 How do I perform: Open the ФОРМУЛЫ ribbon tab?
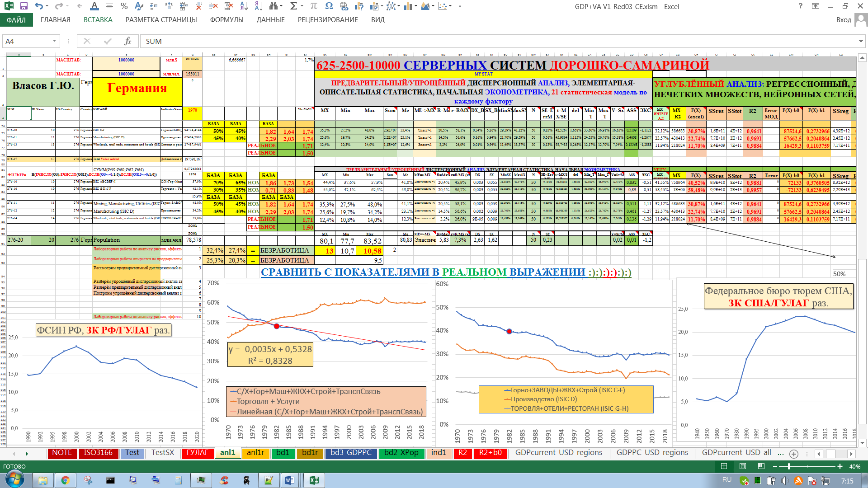pos(226,20)
